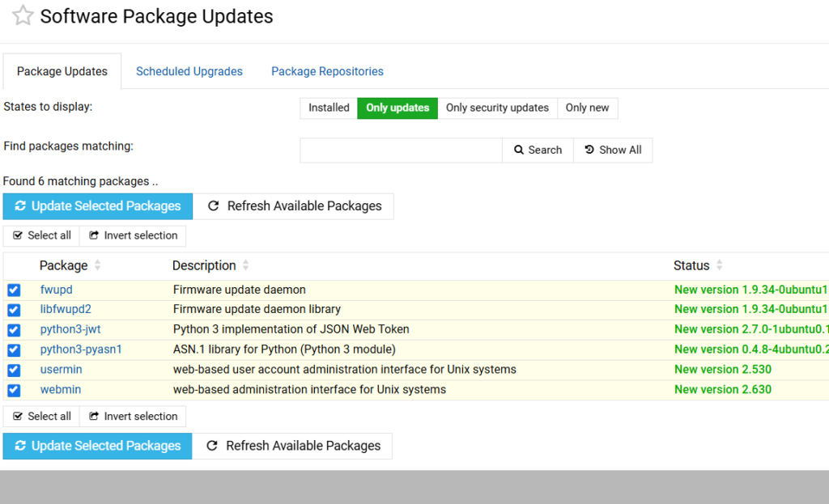This screenshot has width=829, height=504.
Task: Click top Update Selected Packages button
Action: click(98, 206)
